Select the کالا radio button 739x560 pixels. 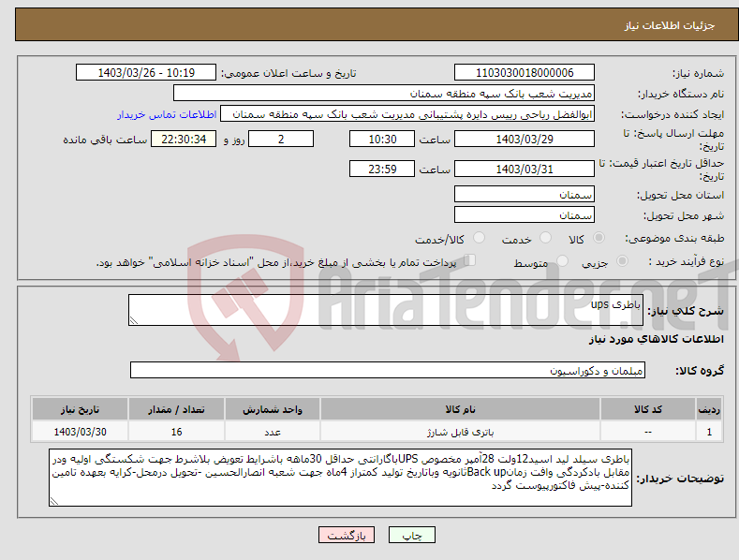click(599, 238)
